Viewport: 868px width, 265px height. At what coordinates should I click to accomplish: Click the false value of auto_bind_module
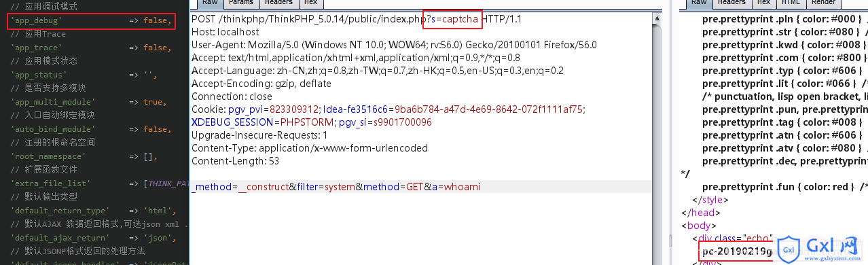click(156, 129)
